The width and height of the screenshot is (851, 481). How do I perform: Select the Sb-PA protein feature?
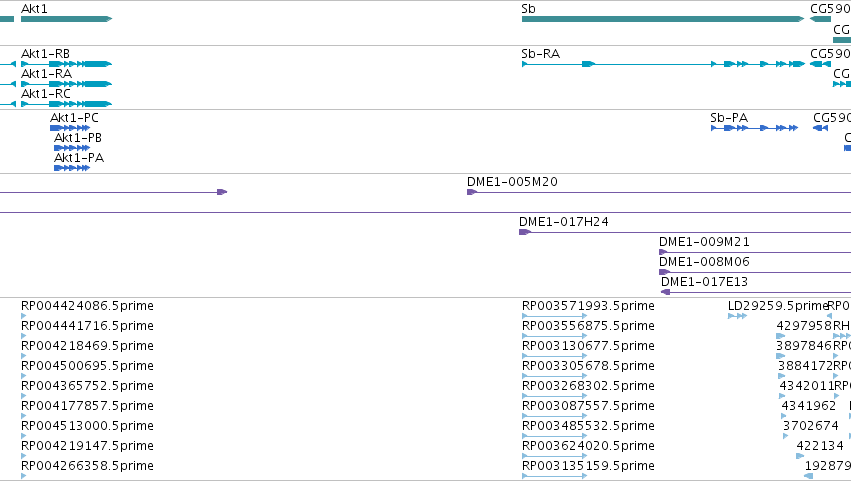click(x=754, y=128)
